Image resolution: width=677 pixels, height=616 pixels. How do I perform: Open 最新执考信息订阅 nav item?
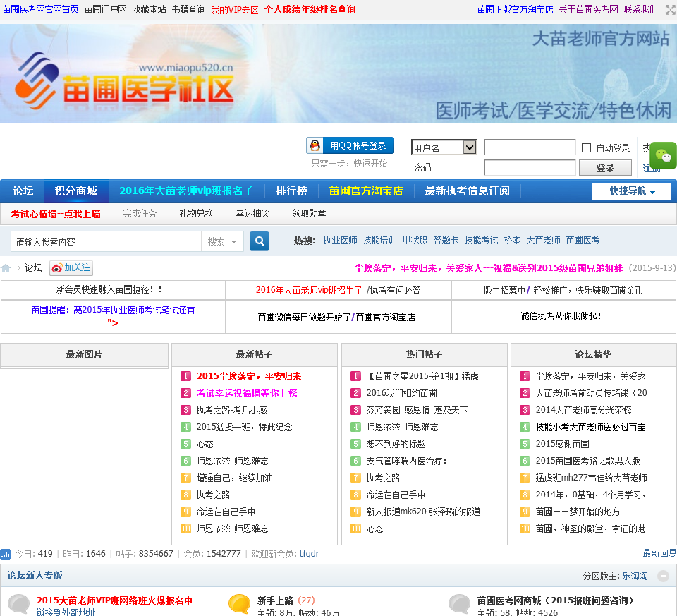467,191
